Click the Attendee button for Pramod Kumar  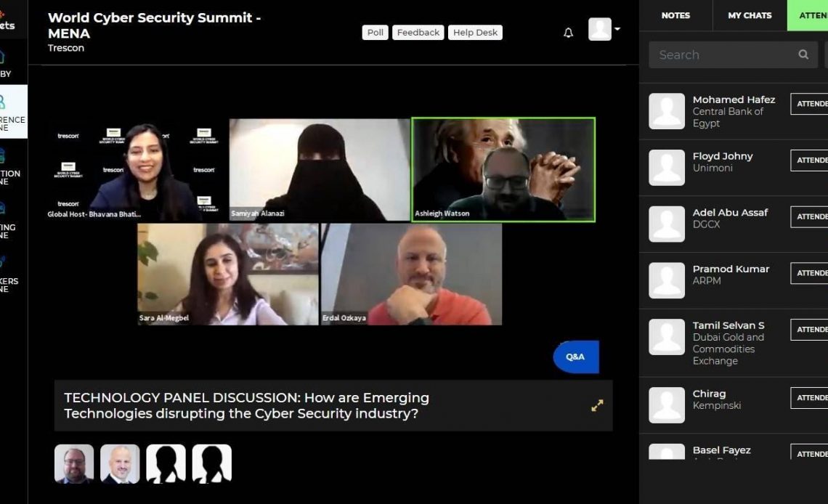(809, 273)
